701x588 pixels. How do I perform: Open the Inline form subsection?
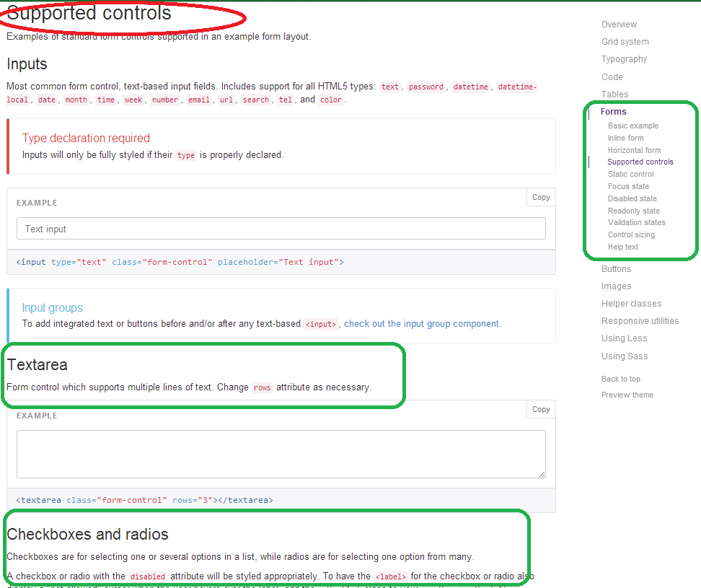(x=625, y=137)
